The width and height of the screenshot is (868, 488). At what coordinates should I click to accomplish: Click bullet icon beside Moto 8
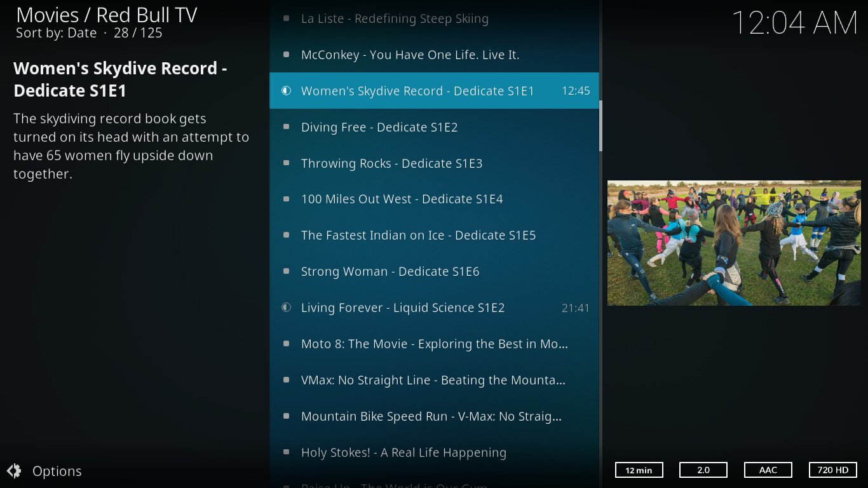pyautogui.click(x=287, y=344)
